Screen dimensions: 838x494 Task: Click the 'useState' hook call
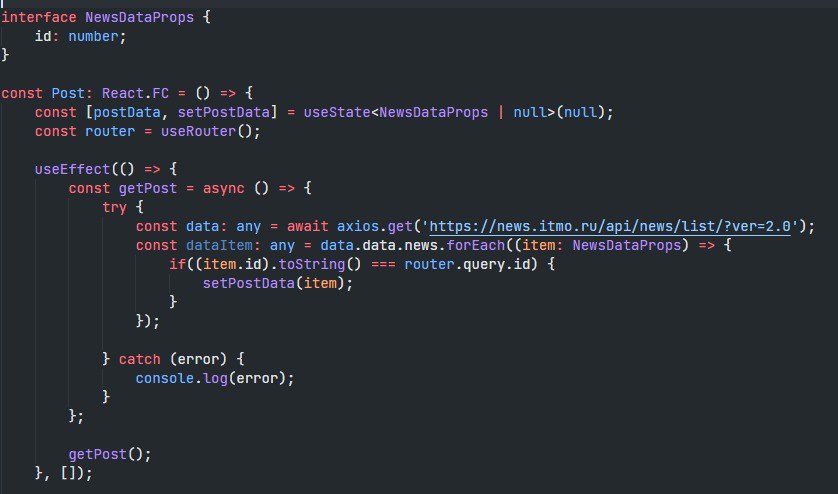337,112
